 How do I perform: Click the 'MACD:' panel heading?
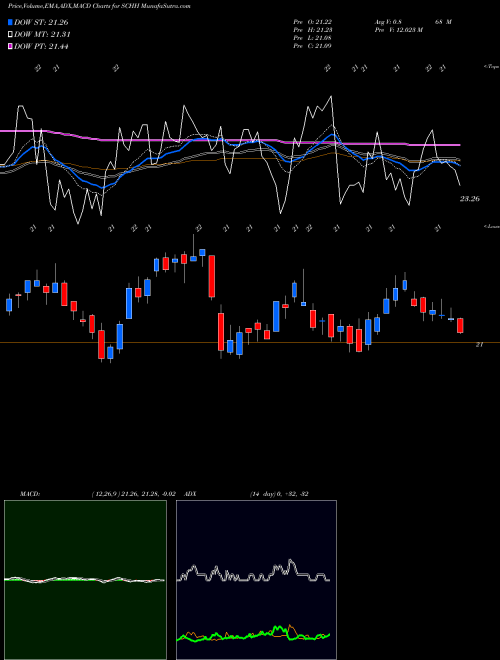[x=29, y=494]
